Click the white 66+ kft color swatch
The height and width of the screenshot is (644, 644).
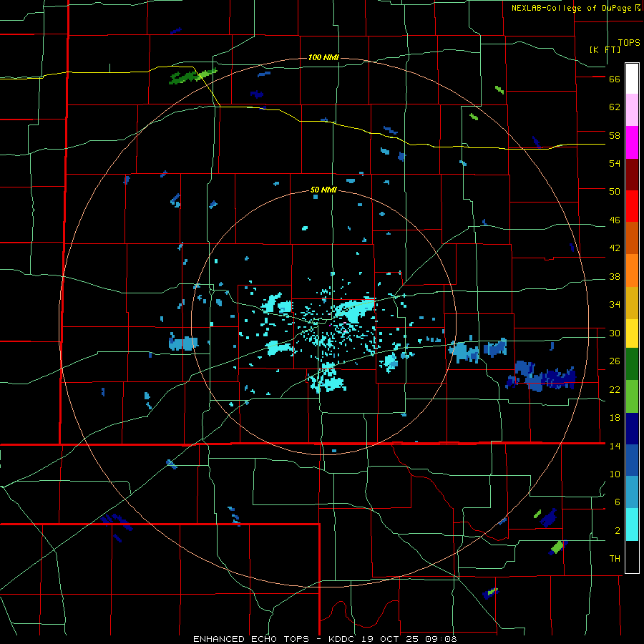[632, 79]
